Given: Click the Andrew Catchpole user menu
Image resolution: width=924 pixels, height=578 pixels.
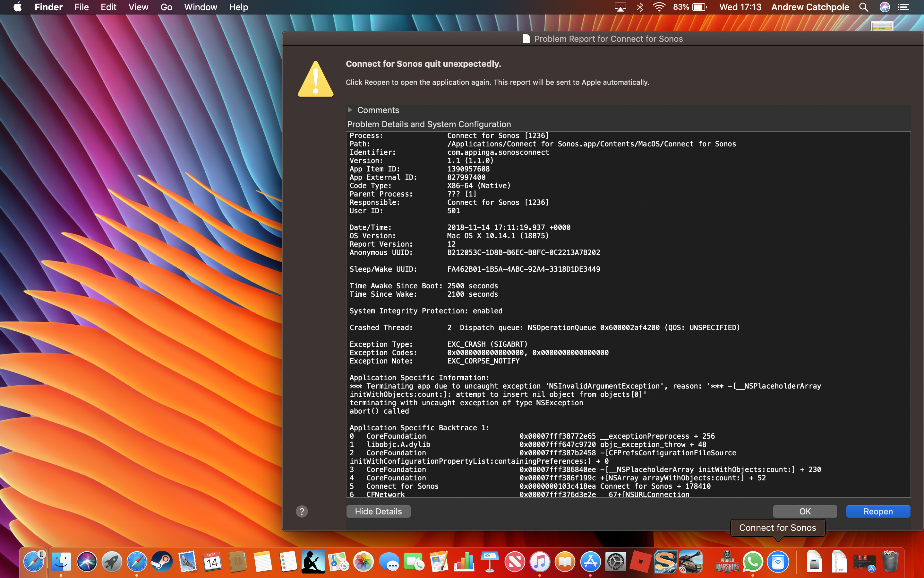Looking at the screenshot, I should [x=810, y=7].
